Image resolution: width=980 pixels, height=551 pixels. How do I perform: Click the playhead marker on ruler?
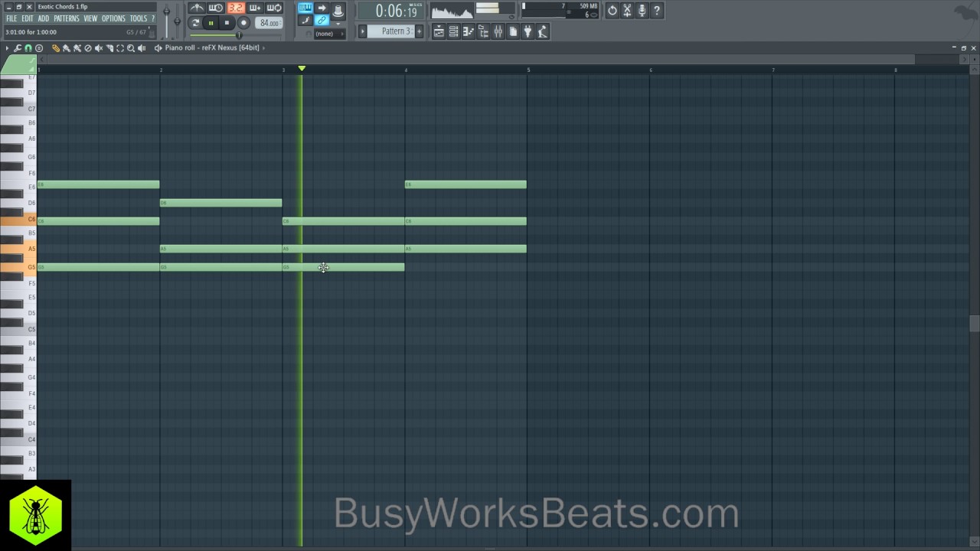coord(302,69)
